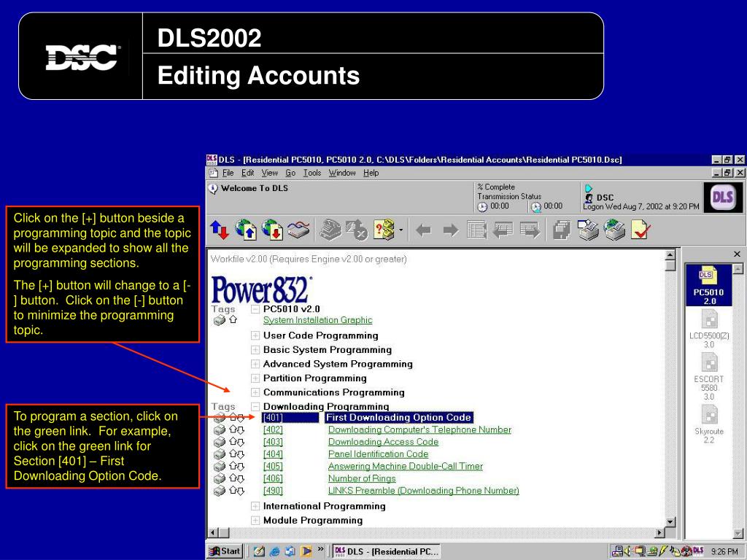Click the Welcome To DLS info icon
The height and width of the screenshot is (560, 747).
point(213,189)
